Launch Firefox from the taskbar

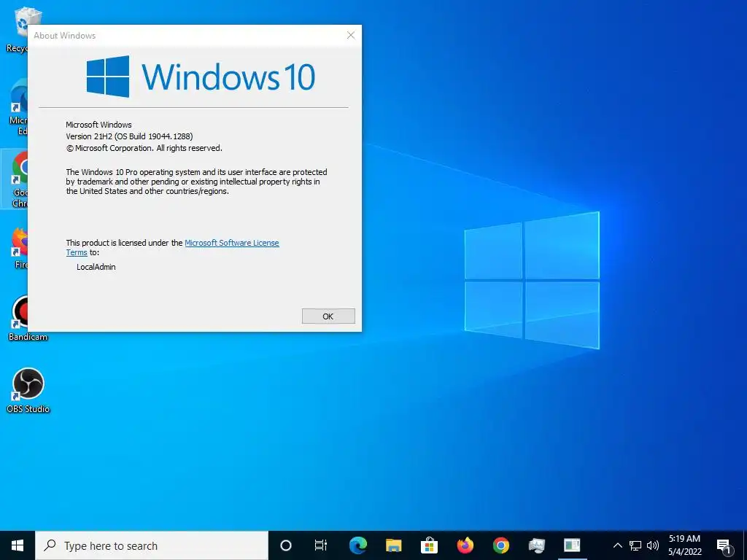(x=465, y=545)
